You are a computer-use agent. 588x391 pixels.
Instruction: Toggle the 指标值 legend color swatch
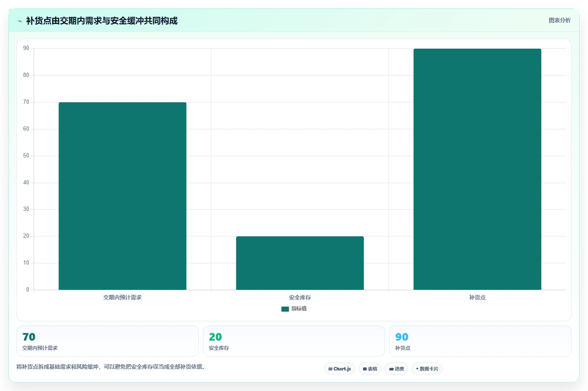[285, 309]
